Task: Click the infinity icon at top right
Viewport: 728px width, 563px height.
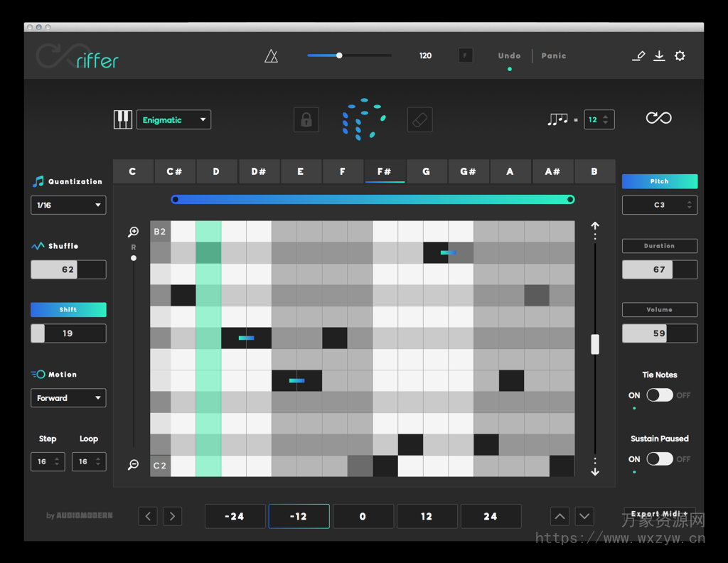Action: (658, 118)
